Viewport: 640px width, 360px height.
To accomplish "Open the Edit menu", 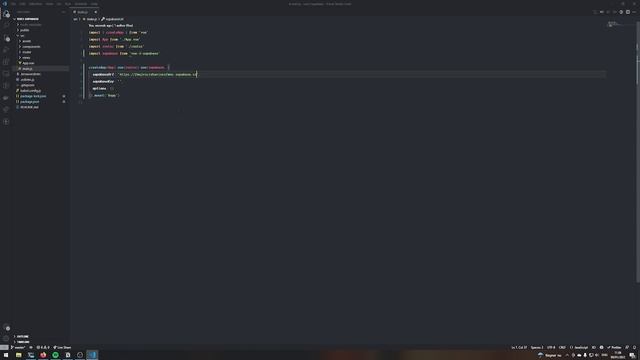I will (22, 4).
